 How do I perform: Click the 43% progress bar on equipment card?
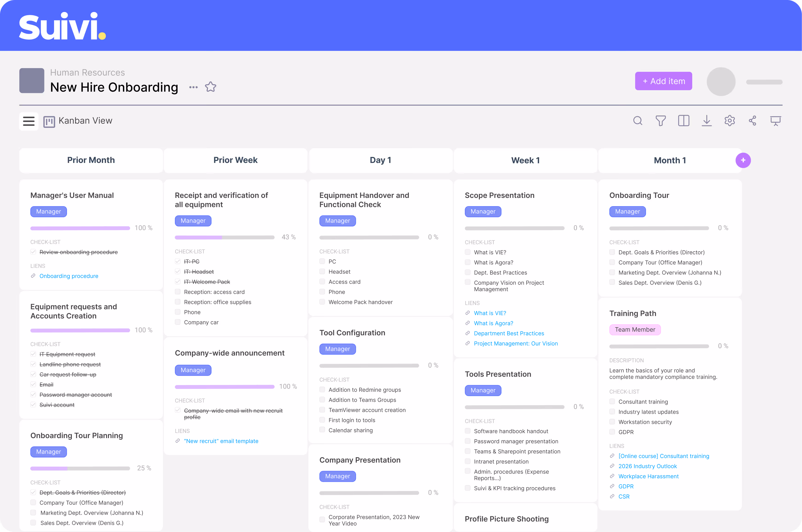coord(225,237)
